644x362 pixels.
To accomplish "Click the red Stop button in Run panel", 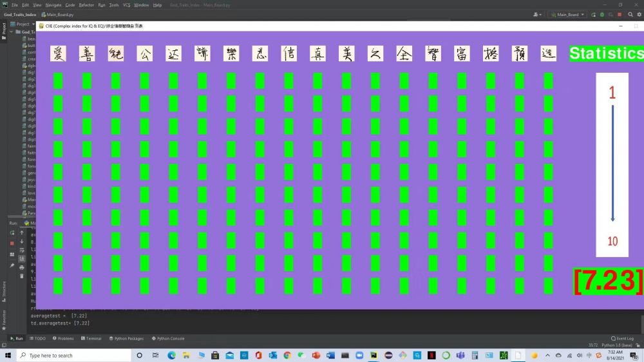I will (12, 243).
